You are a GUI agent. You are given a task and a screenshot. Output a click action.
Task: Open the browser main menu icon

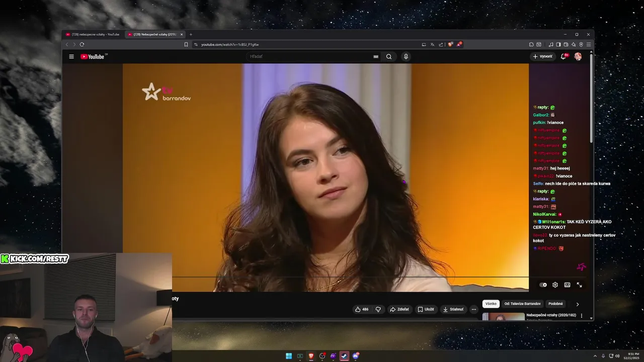(x=589, y=44)
